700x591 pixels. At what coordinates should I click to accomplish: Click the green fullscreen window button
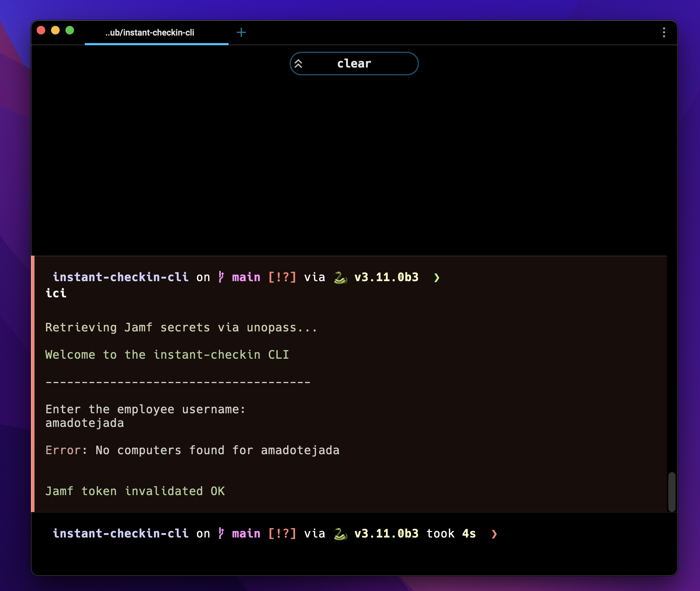click(70, 31)
